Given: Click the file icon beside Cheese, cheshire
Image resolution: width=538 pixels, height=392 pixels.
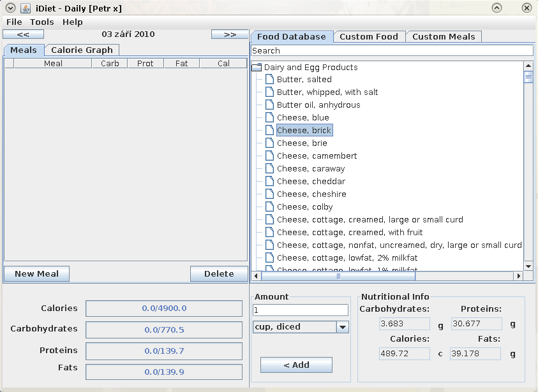Looking at the screenshot, I should point(270,194).
